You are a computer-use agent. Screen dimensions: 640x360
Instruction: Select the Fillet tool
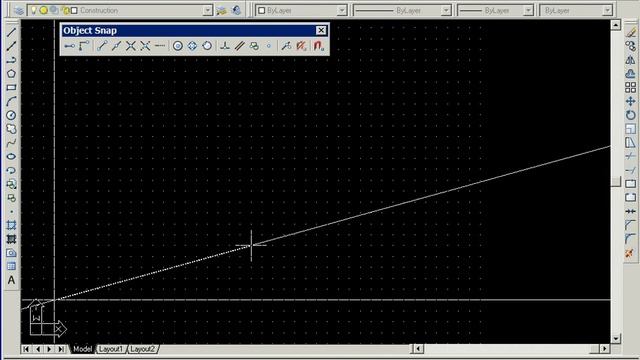pos(630,239)
